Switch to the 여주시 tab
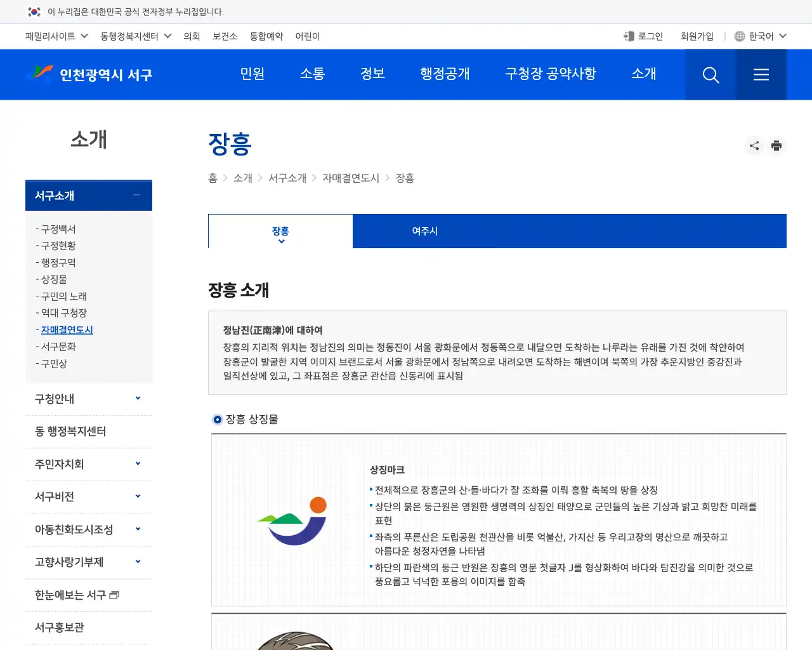Screen dimensions: 812x650 (424, 231)
